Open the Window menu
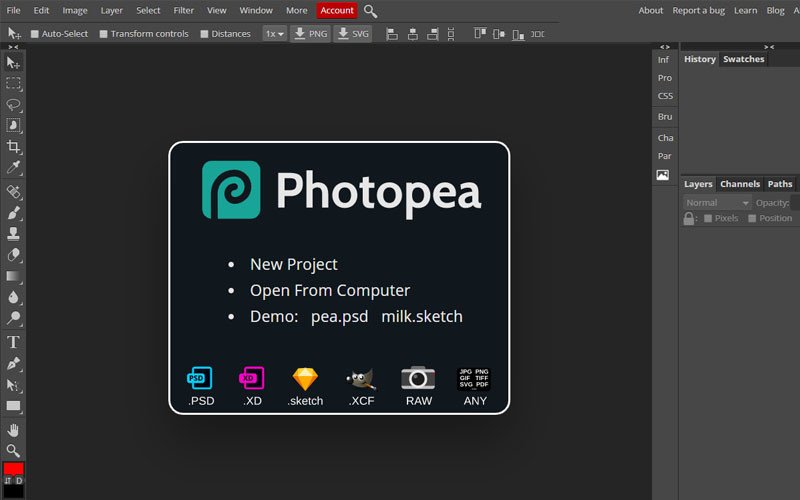 (x=256, y=10)
